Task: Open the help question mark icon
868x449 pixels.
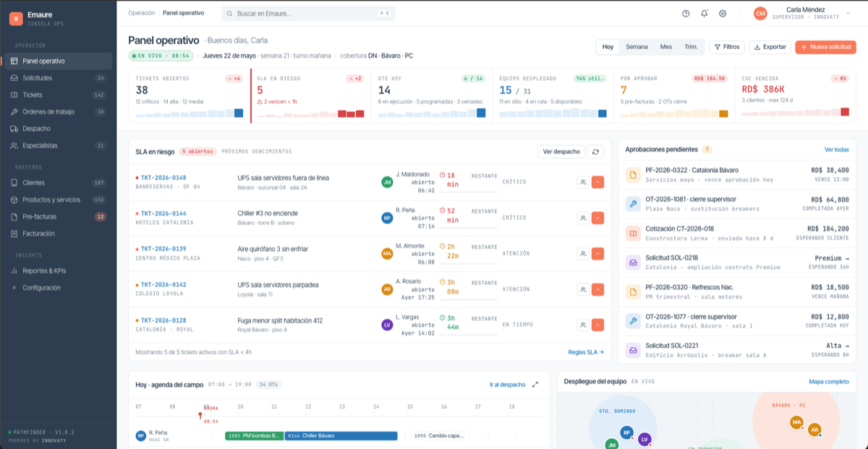Action: click(x=686, y=13)
